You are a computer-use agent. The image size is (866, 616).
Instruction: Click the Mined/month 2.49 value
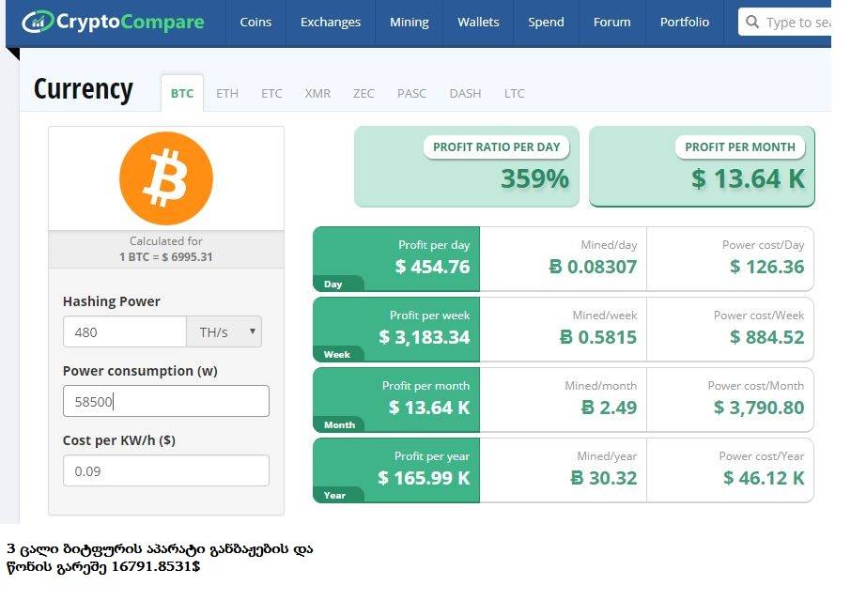click(x=610, y=408)
